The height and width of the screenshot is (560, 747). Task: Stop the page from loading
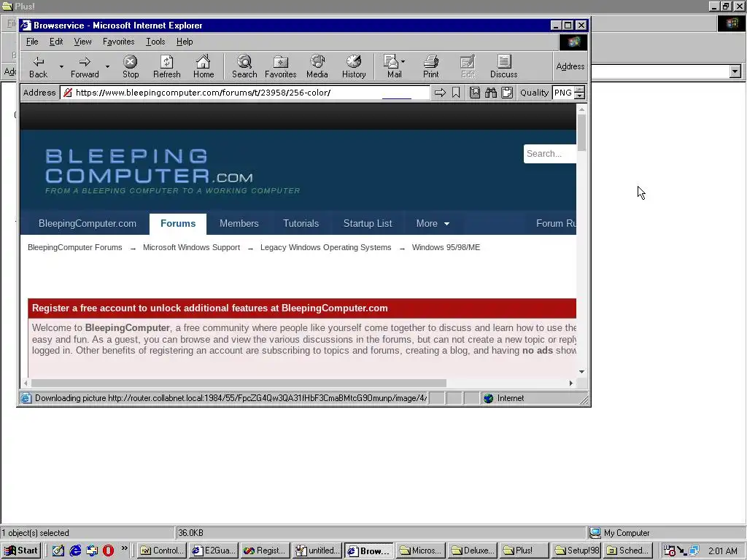click(131, 66)
